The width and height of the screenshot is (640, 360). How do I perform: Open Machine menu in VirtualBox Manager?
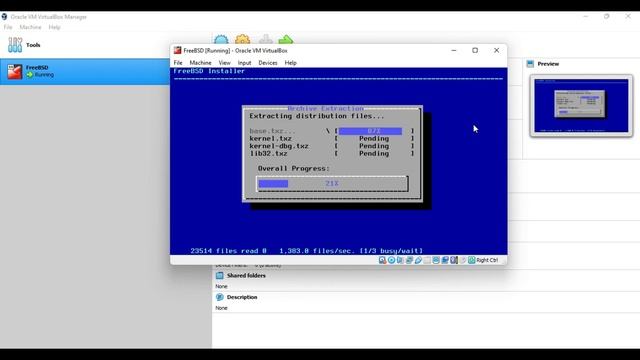coord(30,27)
